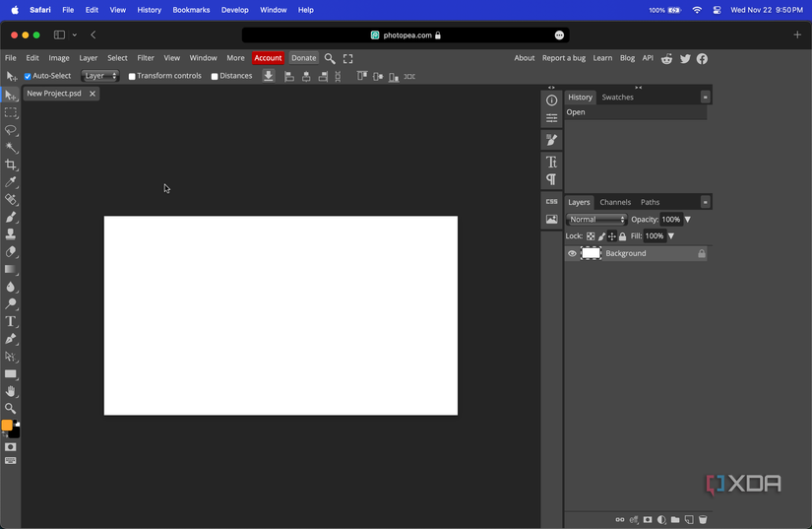Add new adjustment layer icon
The height and width of the screenshot is (529, 812).
[x=661, y=520]
